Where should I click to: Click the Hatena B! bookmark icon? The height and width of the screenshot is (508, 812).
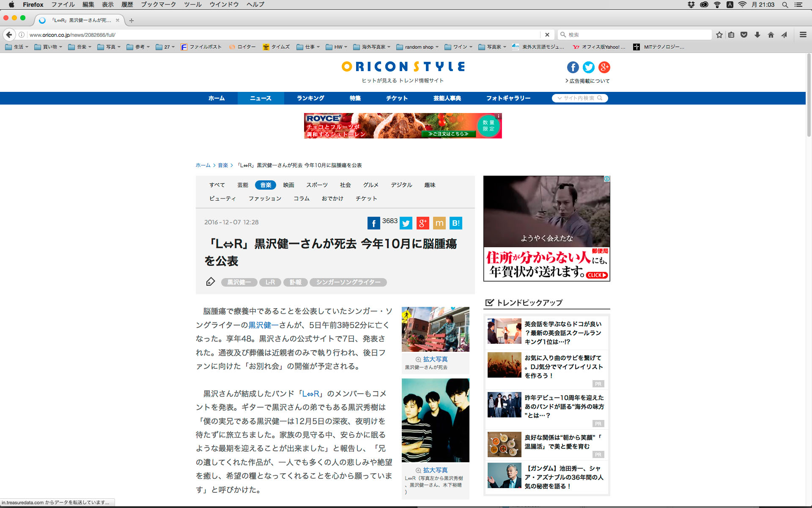(x=455, y=223)
